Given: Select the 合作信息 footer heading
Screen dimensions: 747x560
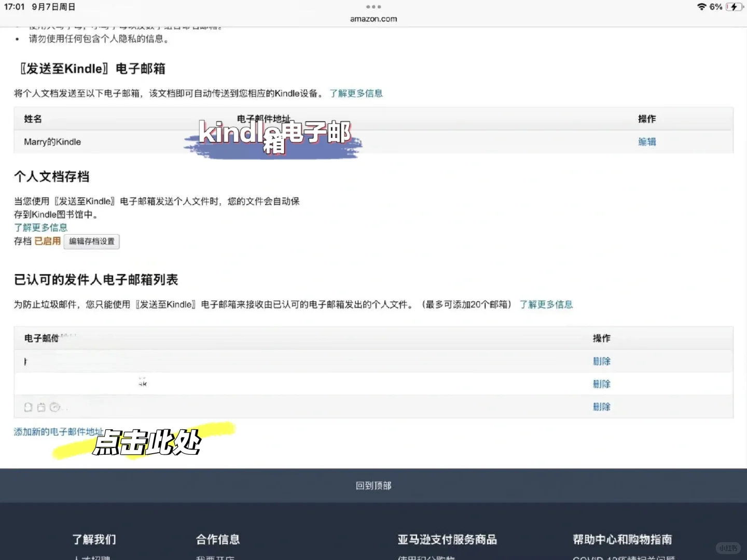Looking at the screenshot, I should (218, 539).
